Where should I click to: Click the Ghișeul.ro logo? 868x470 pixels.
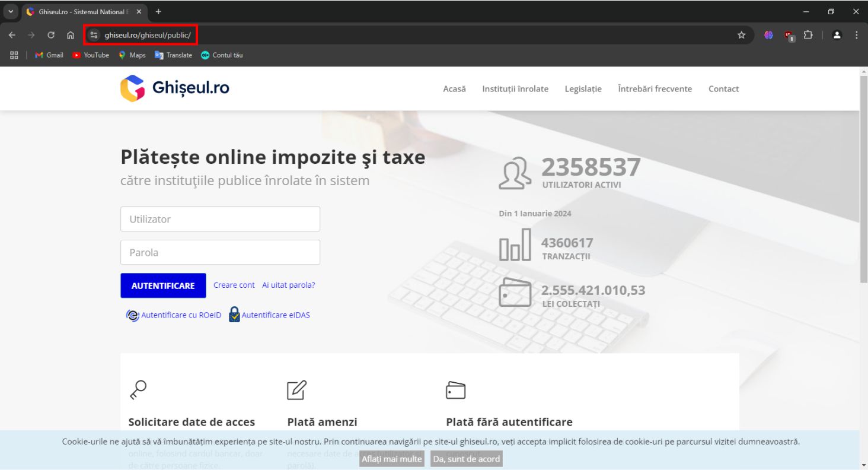click(174, 88)
